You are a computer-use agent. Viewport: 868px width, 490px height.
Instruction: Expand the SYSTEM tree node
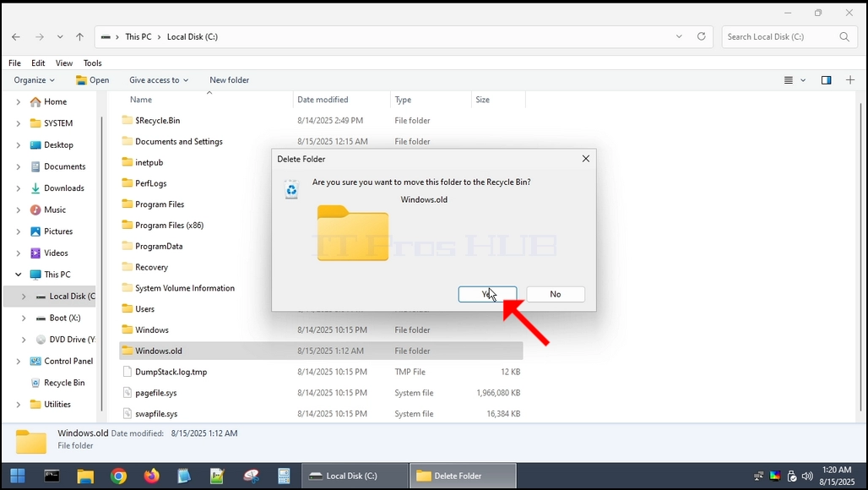(19, 123)
